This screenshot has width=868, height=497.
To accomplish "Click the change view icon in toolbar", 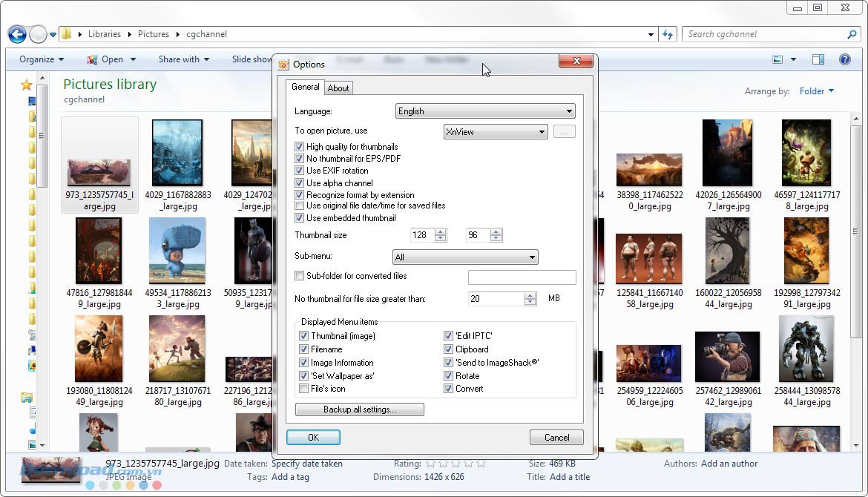I will tap(777, 59).
